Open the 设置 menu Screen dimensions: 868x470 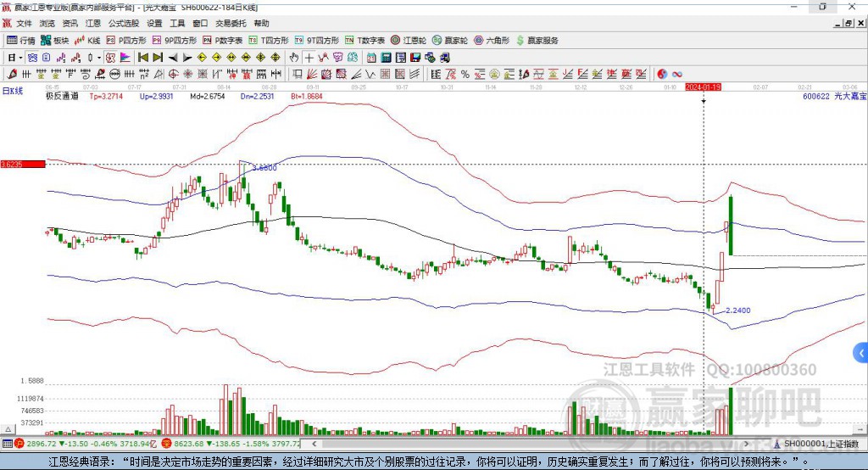tap(154, 23)
